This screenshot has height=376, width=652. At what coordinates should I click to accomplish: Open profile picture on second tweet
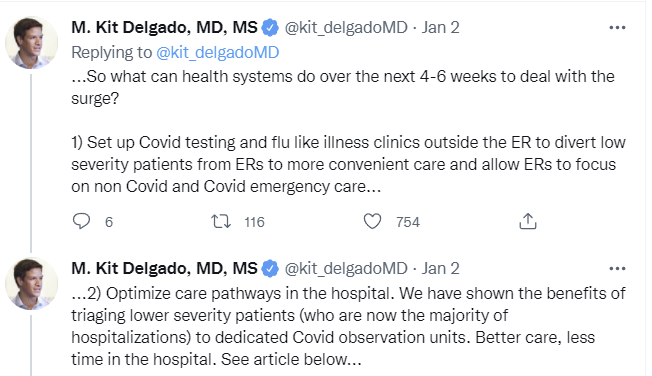click(x=32, y=284)
